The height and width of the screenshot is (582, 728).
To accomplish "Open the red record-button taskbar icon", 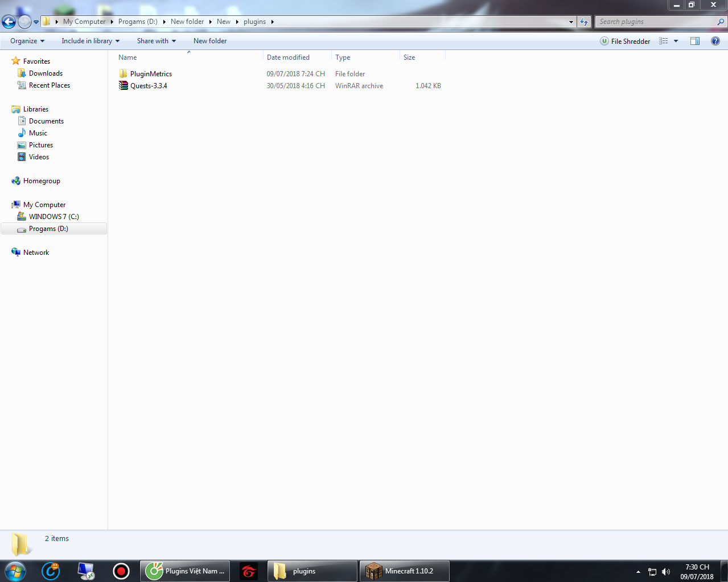I will 121,571.
